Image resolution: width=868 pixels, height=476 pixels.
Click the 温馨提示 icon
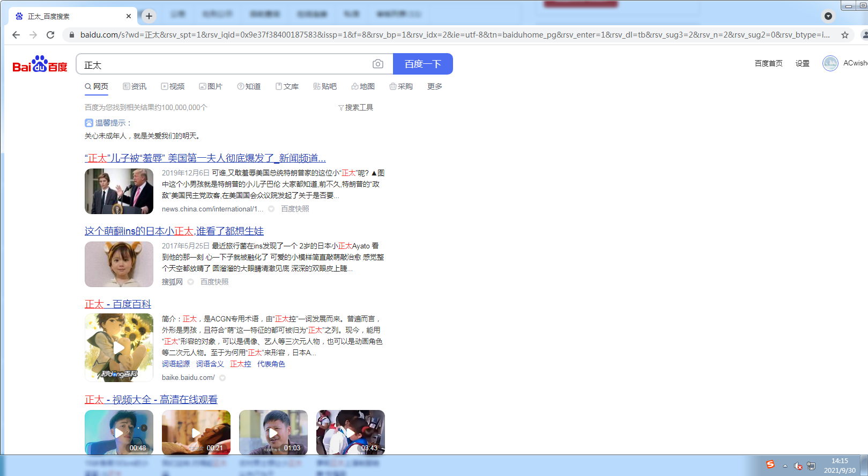89,123
